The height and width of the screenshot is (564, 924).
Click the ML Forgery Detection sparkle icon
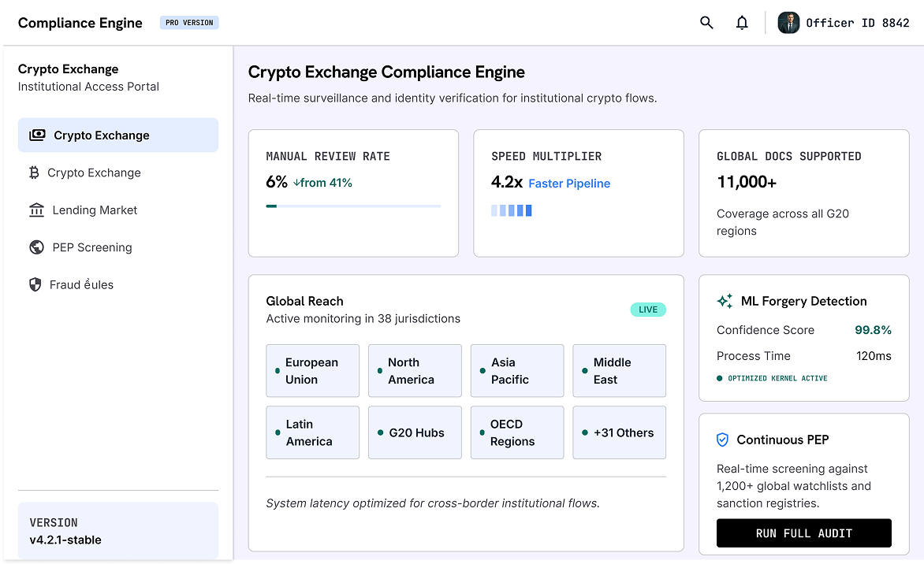pos(725,301)
